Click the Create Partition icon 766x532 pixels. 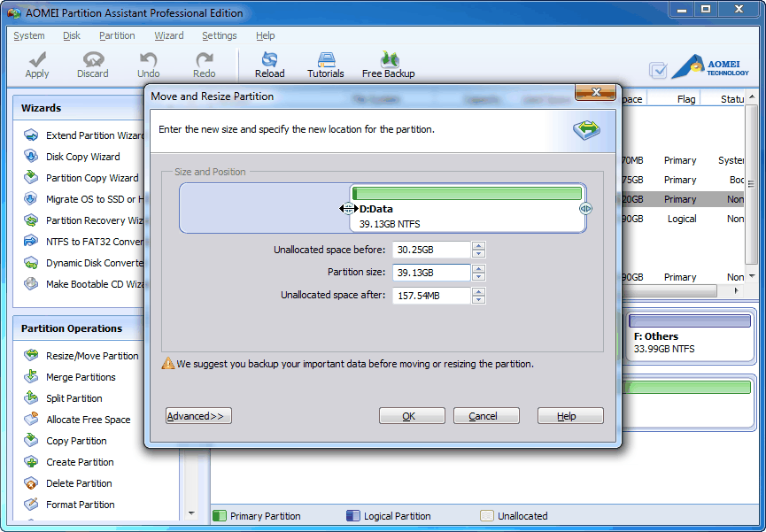(31, 462)
